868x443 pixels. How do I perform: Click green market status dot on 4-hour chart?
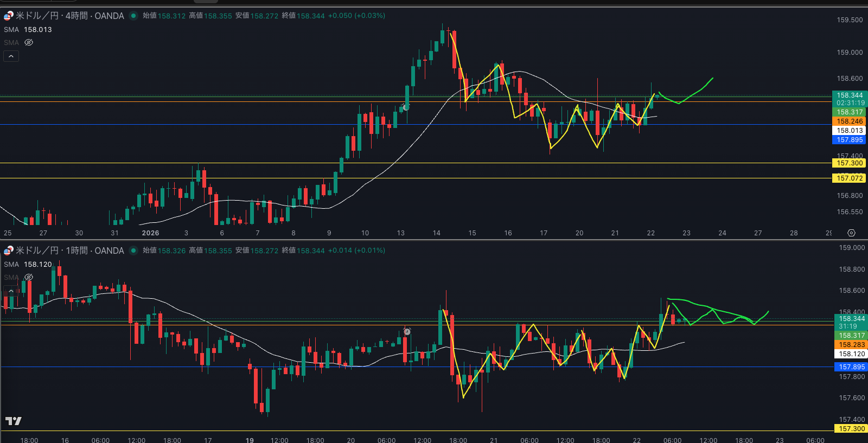pyautogui.click(x=133, y=16)
